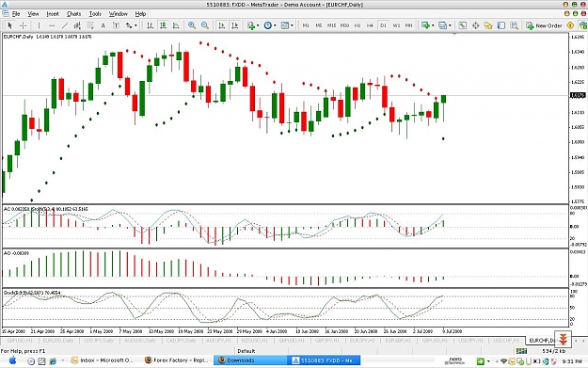Click the Default profile status field
The width and height of the screenshot is (588, 368).
pos(246,351)
